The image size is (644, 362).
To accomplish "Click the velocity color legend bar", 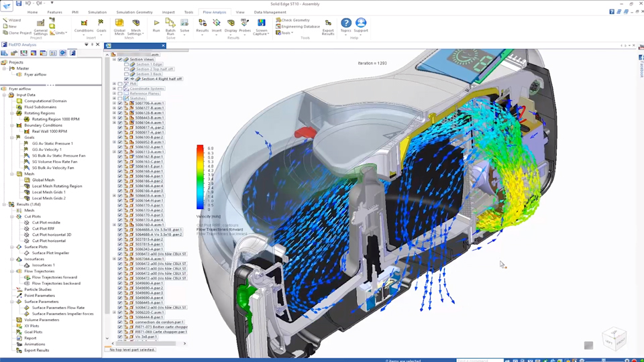I will tap(200, 177).
